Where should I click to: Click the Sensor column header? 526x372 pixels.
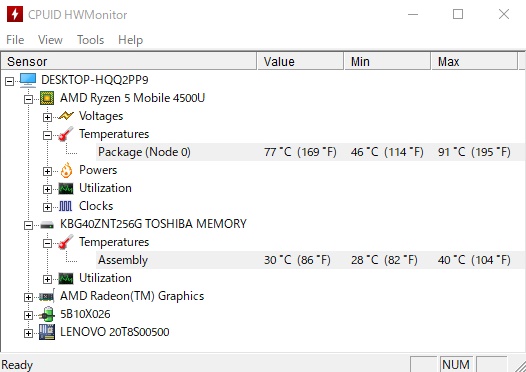click(129, 61)
